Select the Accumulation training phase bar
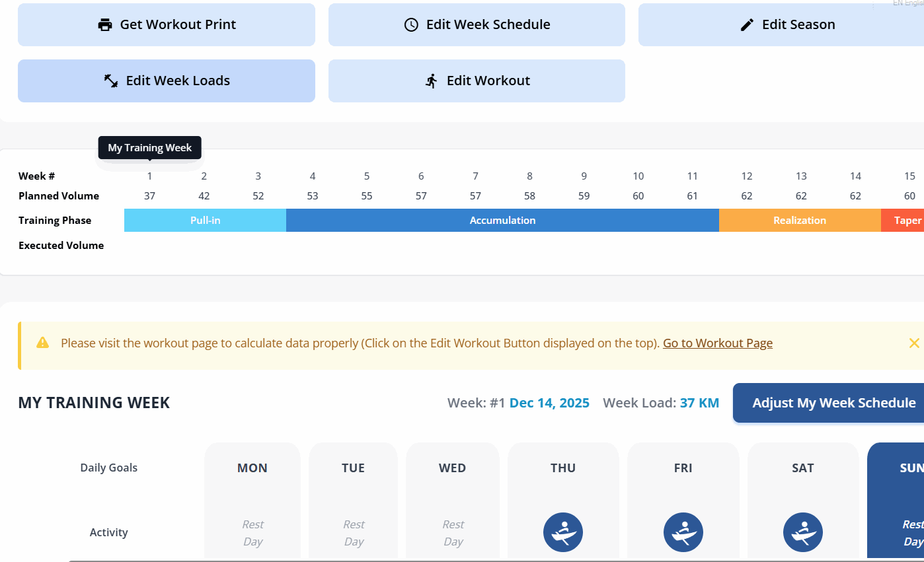Image resolution: width=924 pixels, height=562 pixels. point(502,221)
